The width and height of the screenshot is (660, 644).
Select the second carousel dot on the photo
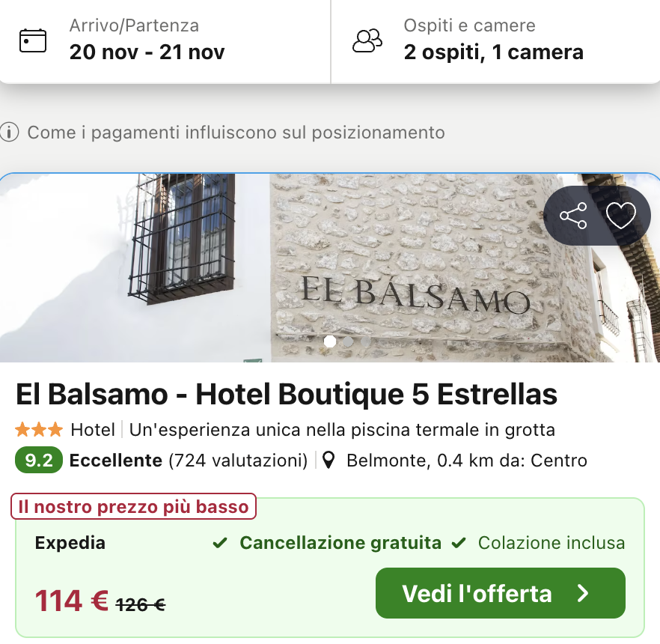point(348,341)
